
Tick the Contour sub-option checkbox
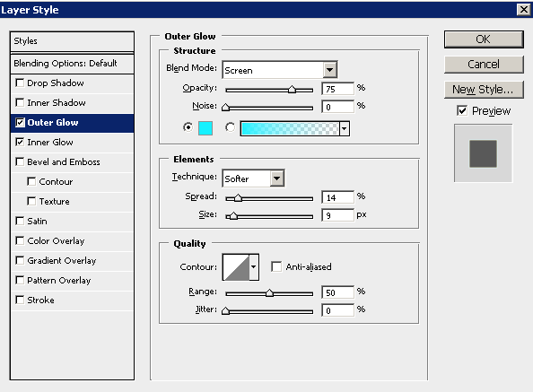31,181
